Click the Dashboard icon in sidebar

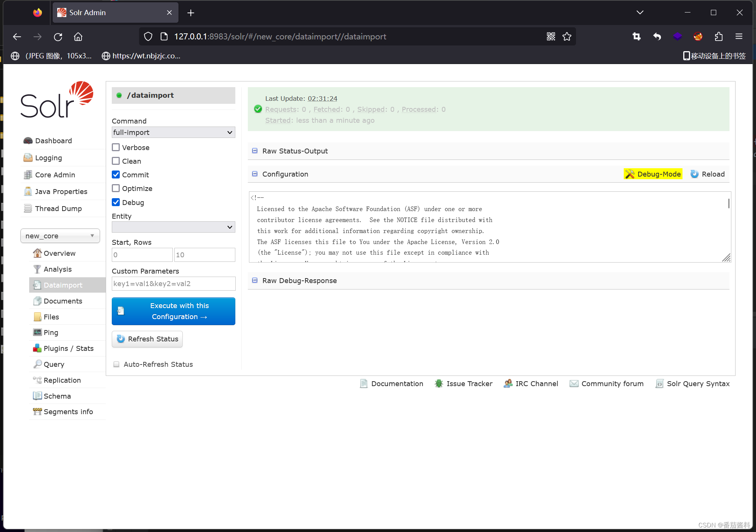pos(28,141)
